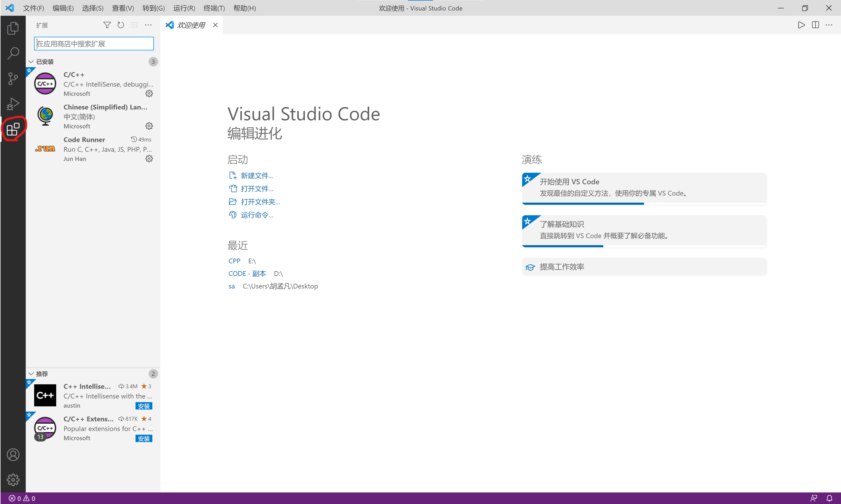Open the Explorer view in the activity bar
Screen dimensions: 841x504
pos(13,28)
